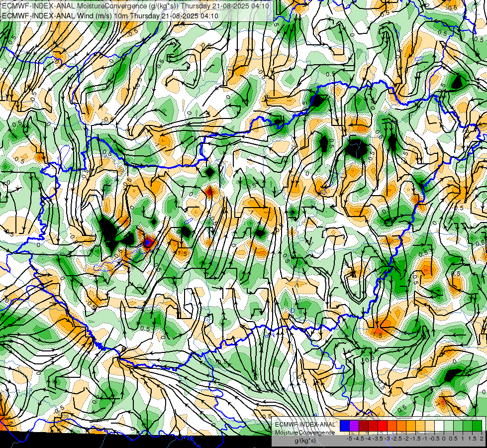This screenshot has height=448, width=487.
Task: Click the palest green swatch beside the white one
Action: [449, 426]
